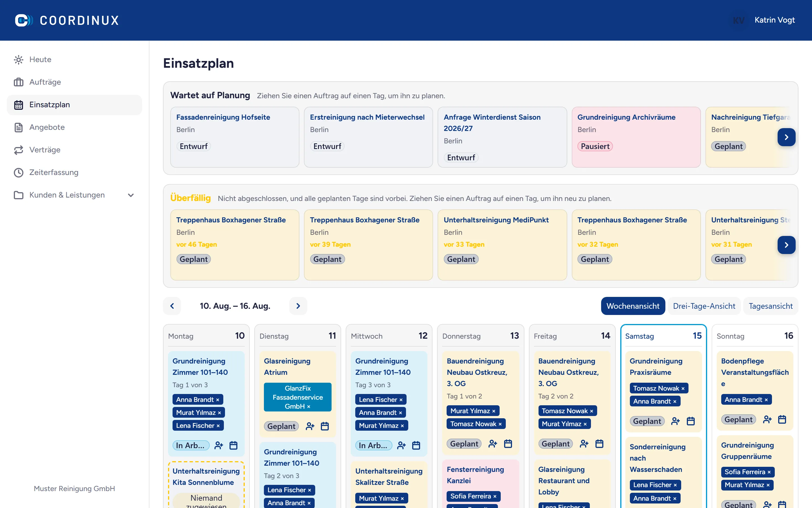Add person to Wednesday Grundreinigung Zimmer 101–140
The width and height of the screenshot is (812, 508).
[401, 446]
